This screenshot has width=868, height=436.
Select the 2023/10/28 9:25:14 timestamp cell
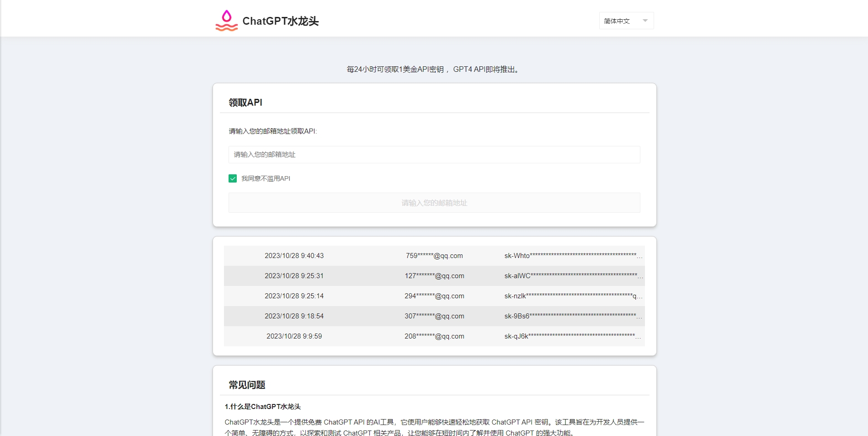(294, 296)
